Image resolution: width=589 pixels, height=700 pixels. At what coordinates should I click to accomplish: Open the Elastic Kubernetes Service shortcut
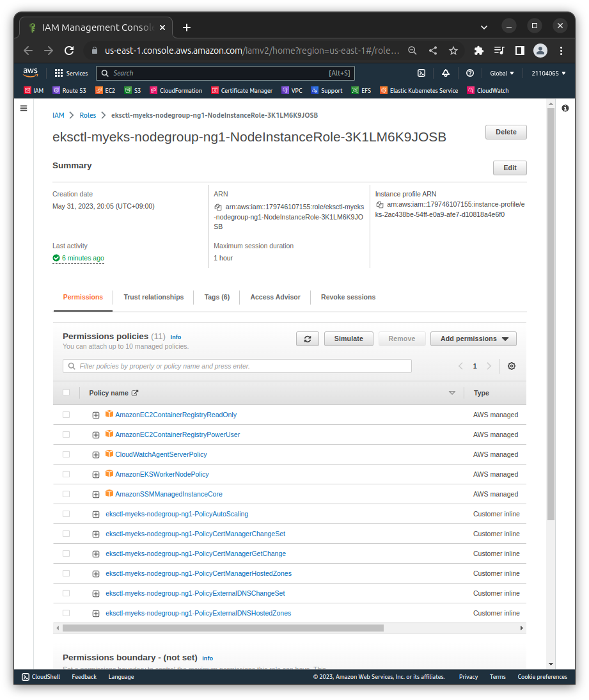point(419,91)
